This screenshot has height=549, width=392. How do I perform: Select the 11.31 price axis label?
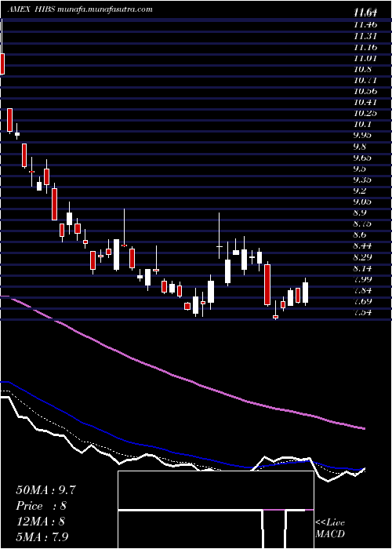(365, 36)
